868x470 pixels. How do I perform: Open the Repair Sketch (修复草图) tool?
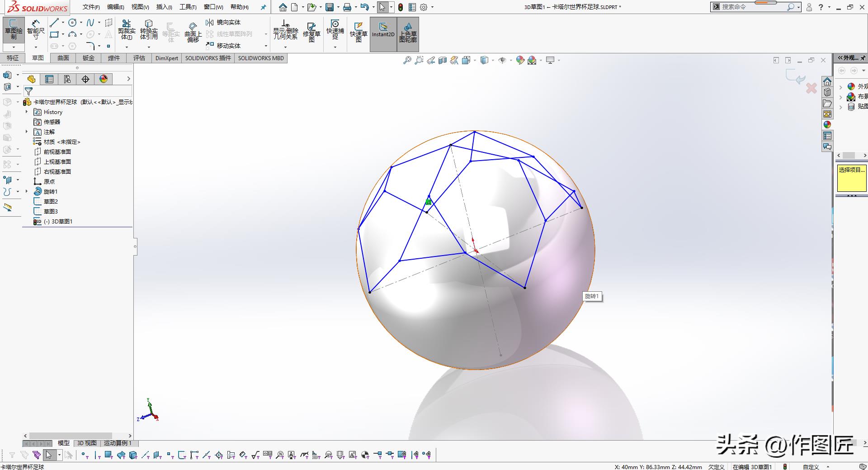(311, 31)
